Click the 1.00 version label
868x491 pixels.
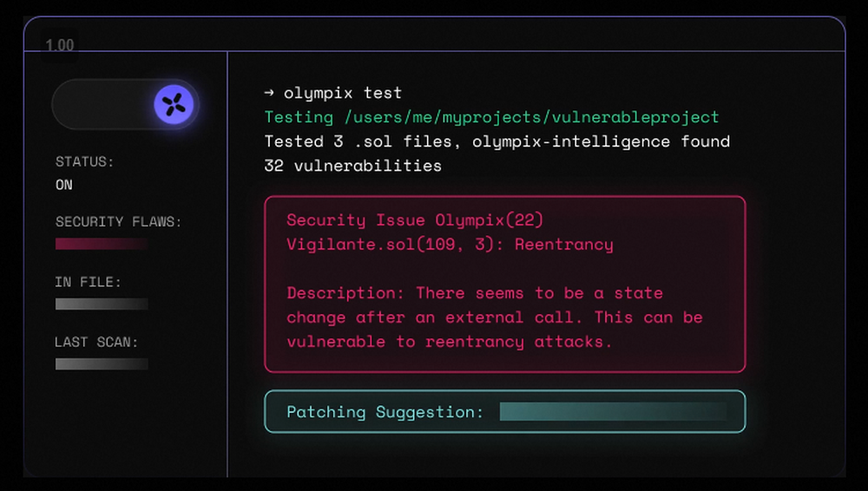click(x=59, y=45)
